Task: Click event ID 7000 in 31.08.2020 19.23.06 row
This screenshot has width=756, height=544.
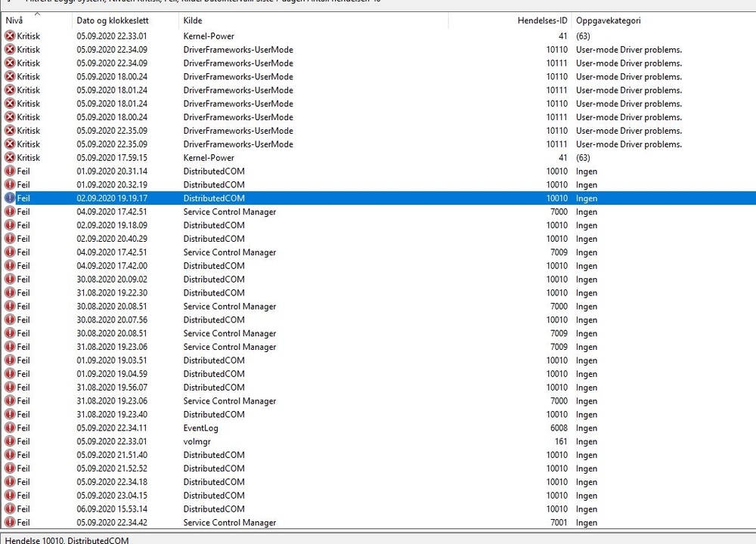Action: pos(559,400)
